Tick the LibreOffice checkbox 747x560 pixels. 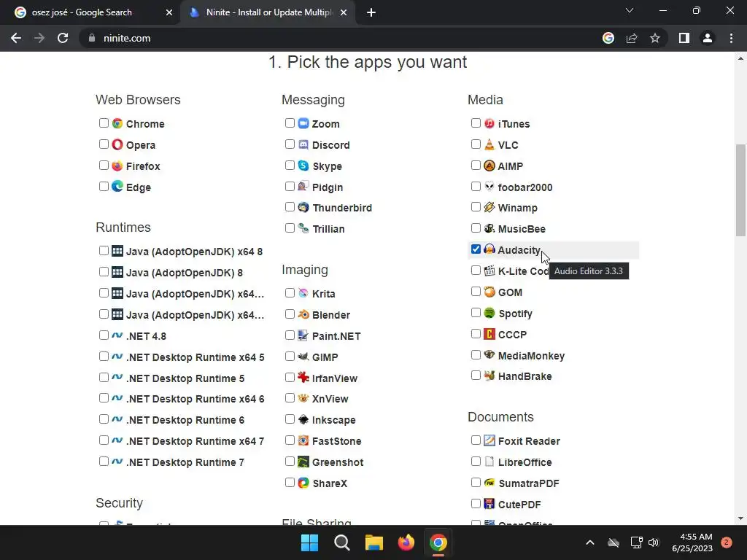476,462
